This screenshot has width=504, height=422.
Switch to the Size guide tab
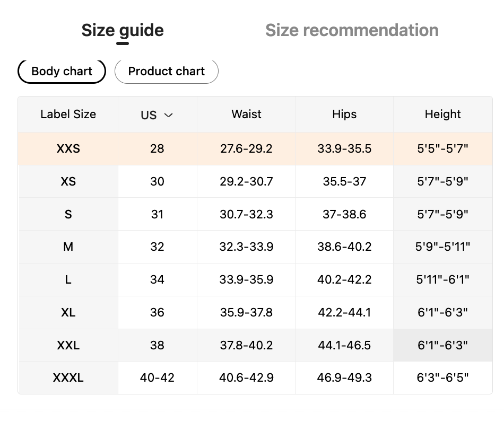click(123, 30)
